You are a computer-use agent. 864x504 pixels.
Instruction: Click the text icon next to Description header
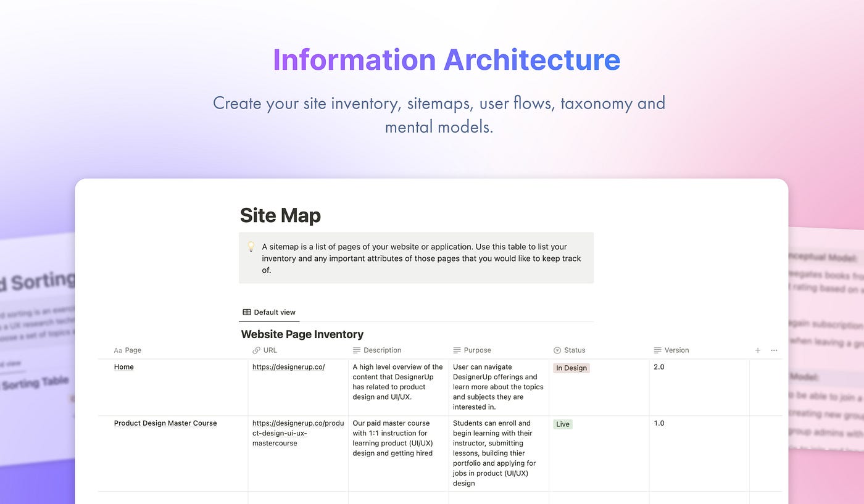coord(357,350)
